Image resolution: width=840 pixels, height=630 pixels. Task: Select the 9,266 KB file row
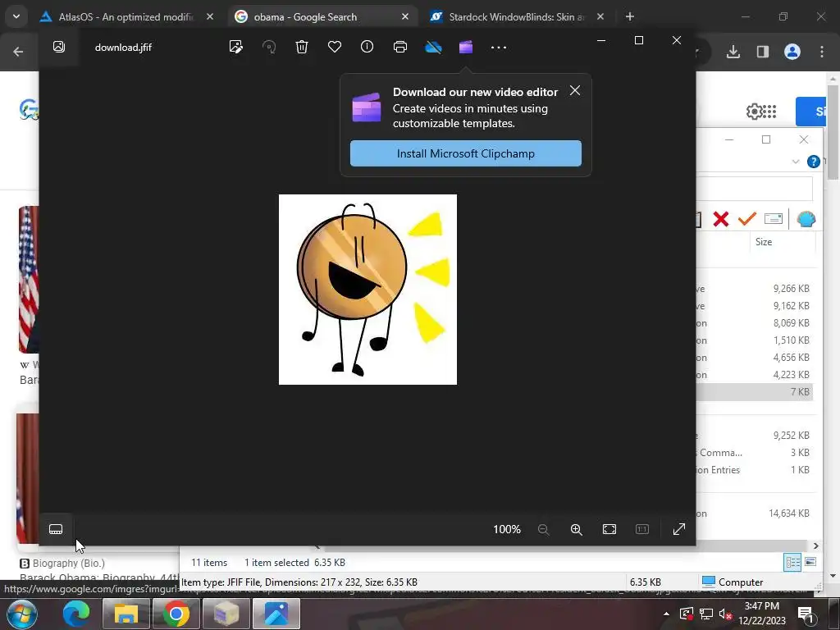(756, 288)
